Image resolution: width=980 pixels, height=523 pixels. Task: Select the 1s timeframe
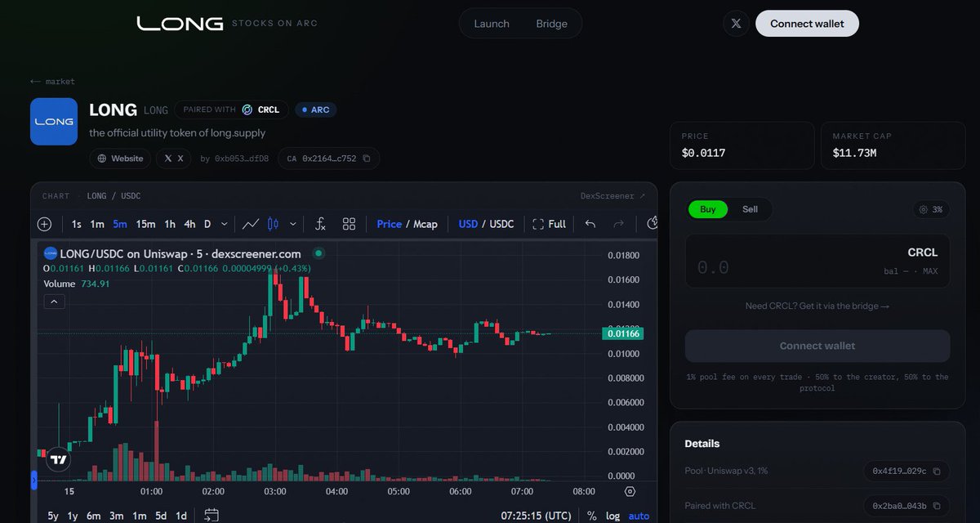click(76, 224)
